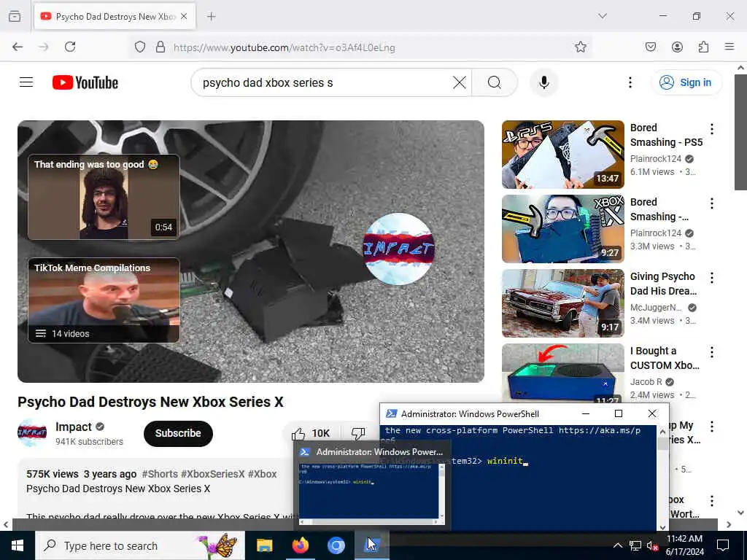Click the Sign in button
The image size is (747, 560).
tap(686, 82)
